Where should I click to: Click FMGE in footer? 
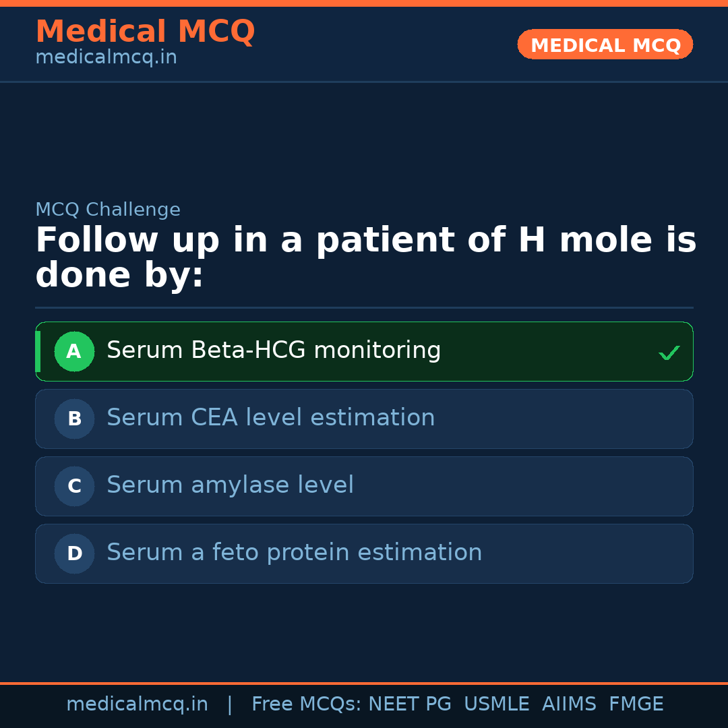[636, 704]
